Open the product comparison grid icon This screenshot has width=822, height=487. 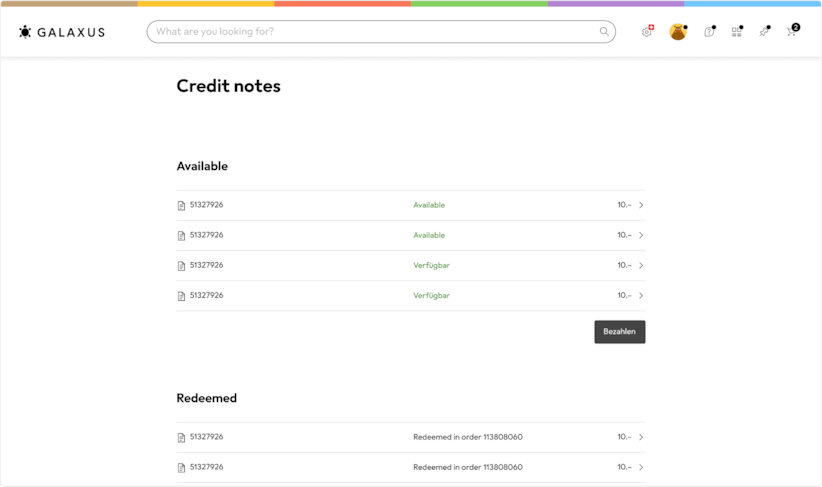737,31
